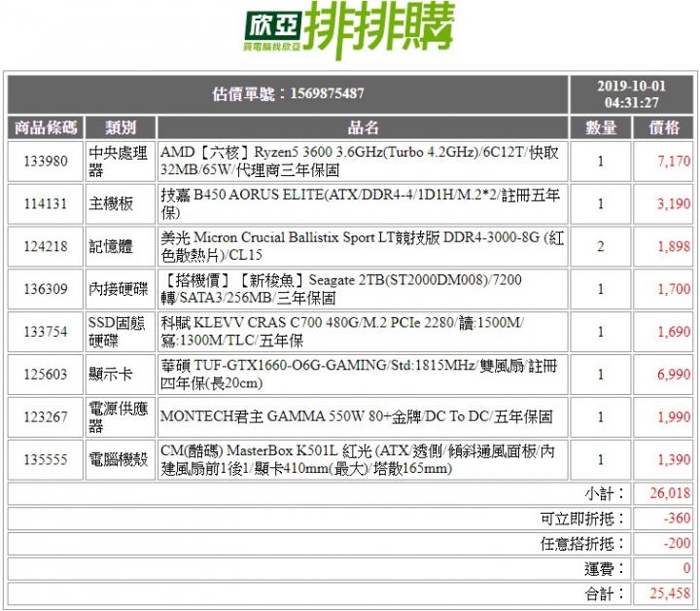Click the Micron Crucial Ballistix product name
Image resolution: width=700 pixels, height=611 pixels.
362,246
